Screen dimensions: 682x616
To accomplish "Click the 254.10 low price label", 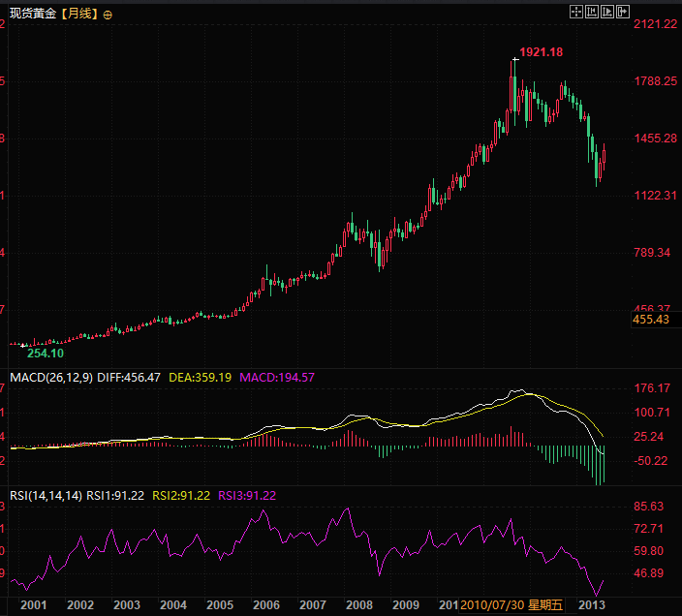I will tap(45, 354).
